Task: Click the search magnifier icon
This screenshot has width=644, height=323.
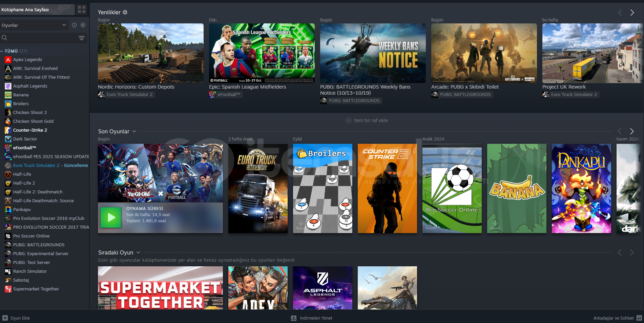Action: [4, 38]
